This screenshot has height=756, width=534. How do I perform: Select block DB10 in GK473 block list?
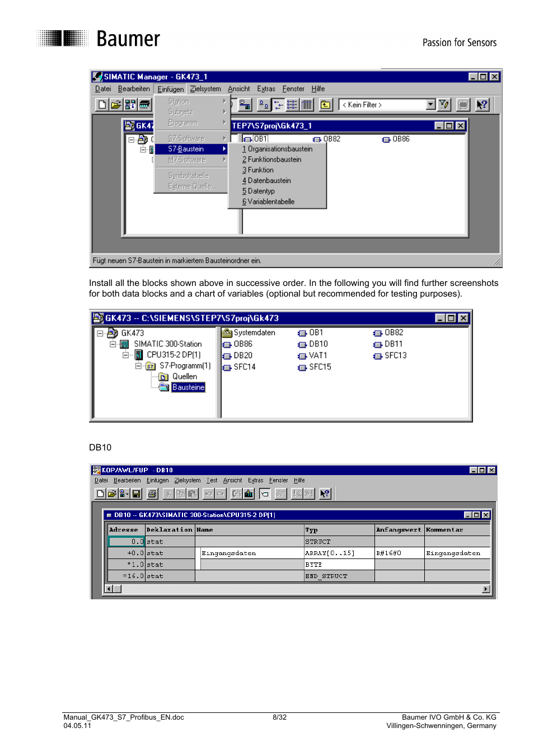[313, 344]
